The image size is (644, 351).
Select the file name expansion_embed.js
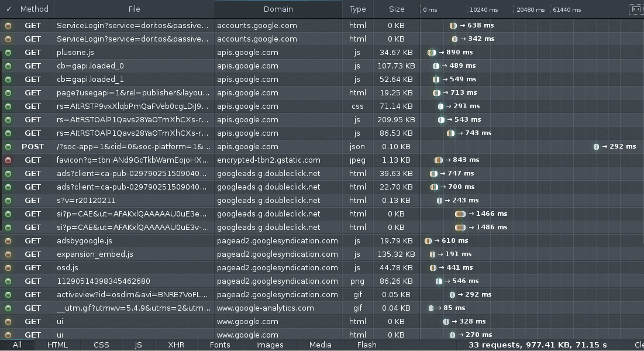tap(95, 254)
